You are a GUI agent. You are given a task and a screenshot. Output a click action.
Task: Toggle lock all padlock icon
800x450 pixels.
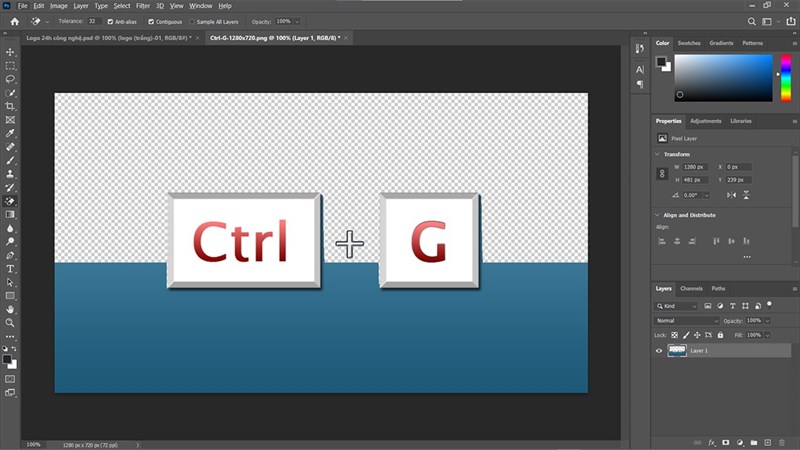pos(720,335)
